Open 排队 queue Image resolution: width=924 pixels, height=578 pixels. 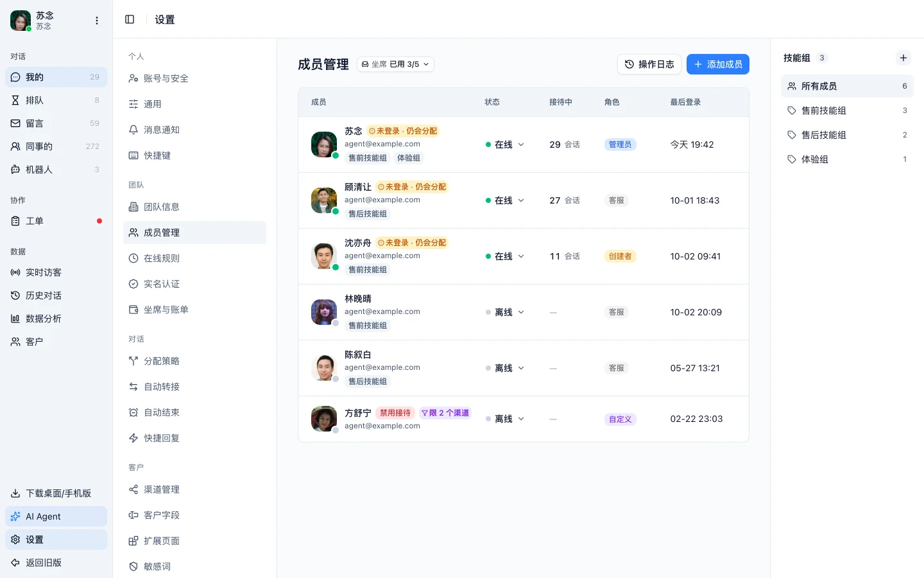pyautogui.click(x=56, y=100)
